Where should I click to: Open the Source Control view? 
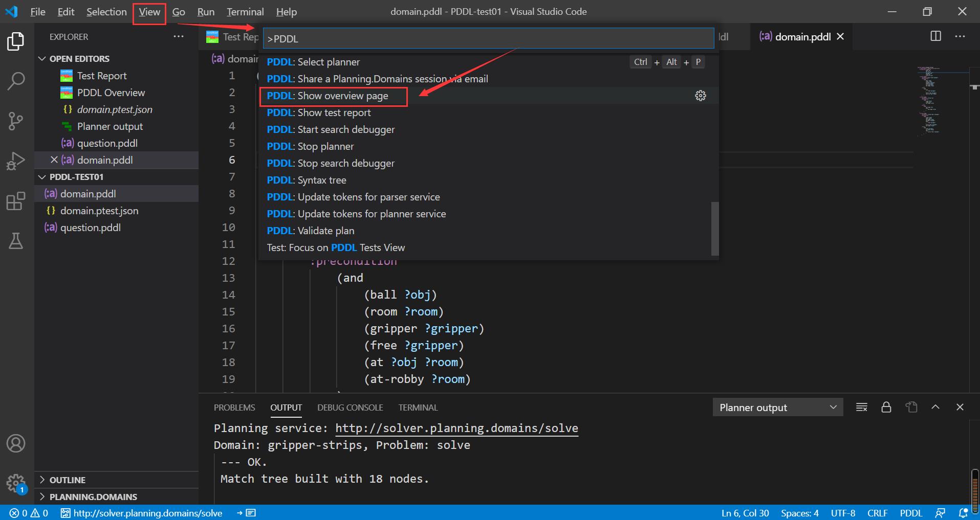[16, 121]
